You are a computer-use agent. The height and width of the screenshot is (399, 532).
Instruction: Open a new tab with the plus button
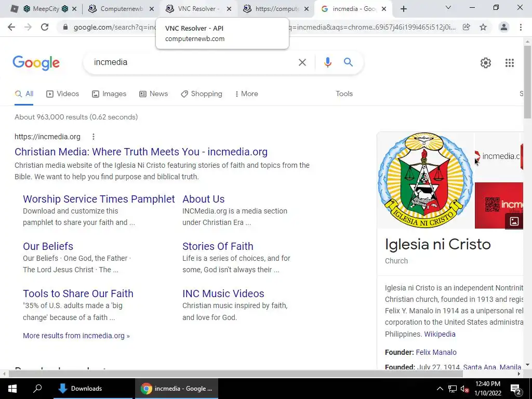click(403, 9)
